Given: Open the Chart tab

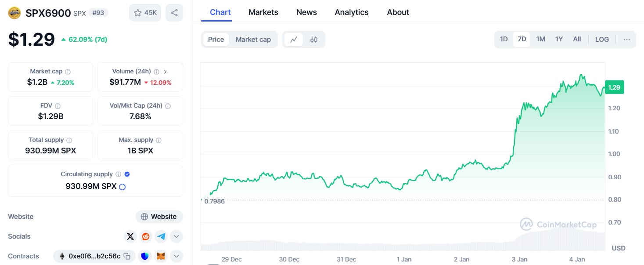Looking at the screenshot, I should pyautogui.click(x=220, y=12).
